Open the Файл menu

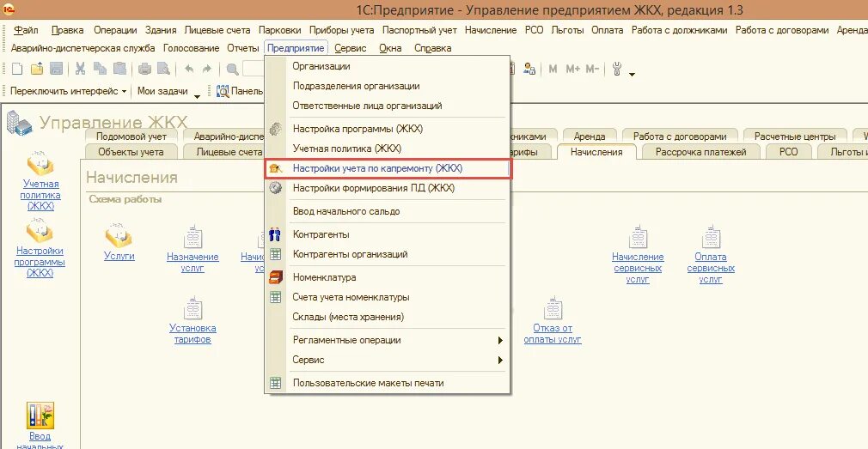click(26, 30)
